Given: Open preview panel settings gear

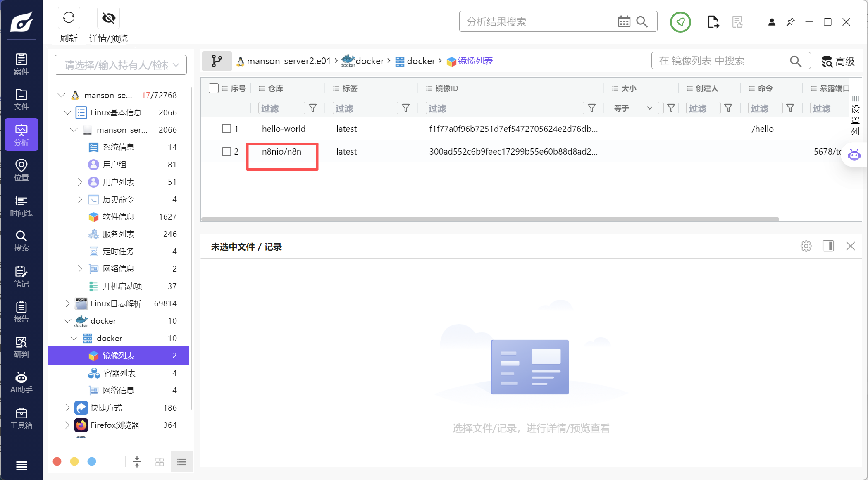Looking at the screenshot, I should 806,246.
